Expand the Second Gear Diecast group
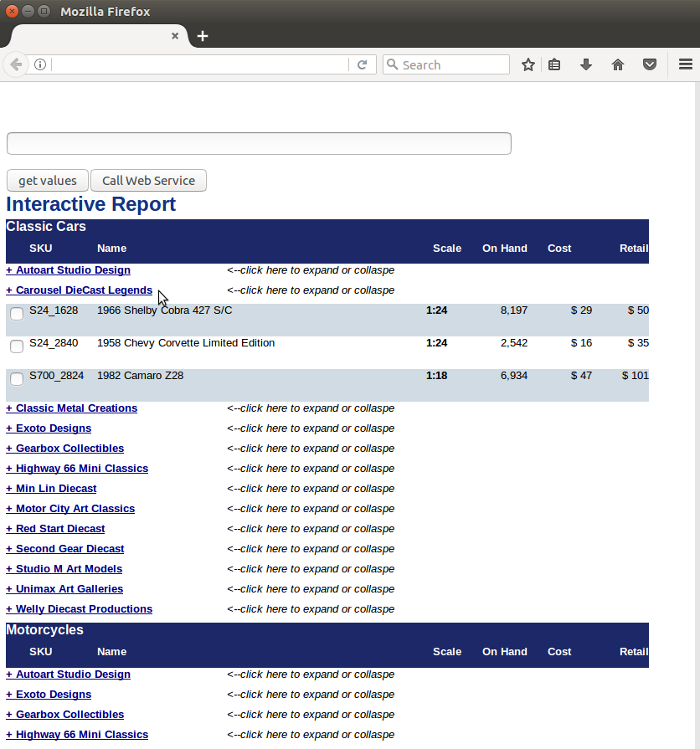 pyautogui.click(x=65, y=548)
